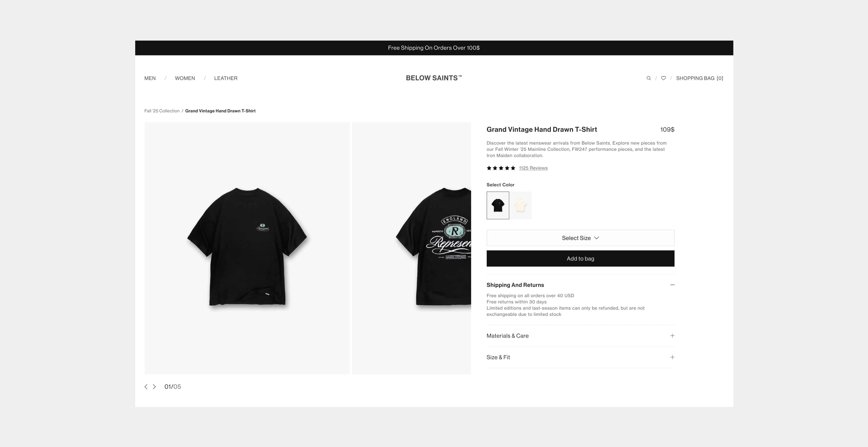Image resolution: width=868 pixels, height=447 pixels.
Task: Expand Materials & Care plus icon
Action: (672, 336)
